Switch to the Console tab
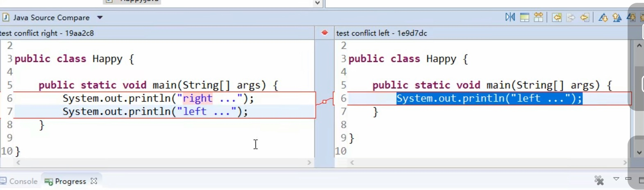The width and height of the screenshot is (644, 190). pos(19,181)
